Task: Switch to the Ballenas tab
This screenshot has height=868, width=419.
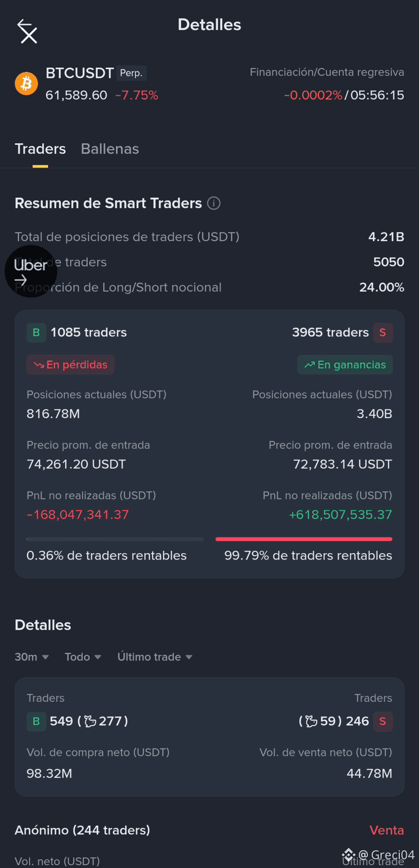Action: pyautogui.click(x=110, y=149)
